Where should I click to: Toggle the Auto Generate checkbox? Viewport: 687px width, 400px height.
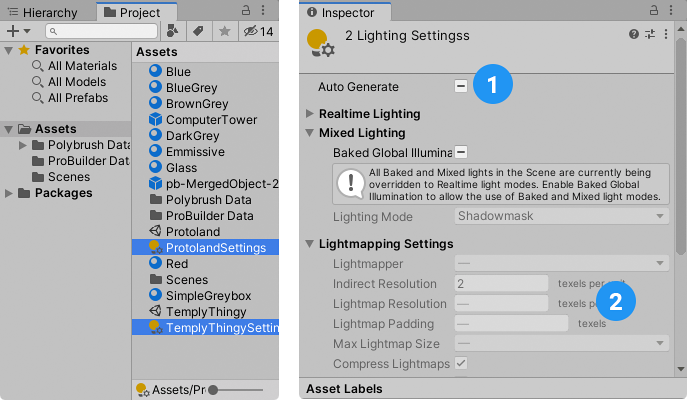tap(461, 87)
